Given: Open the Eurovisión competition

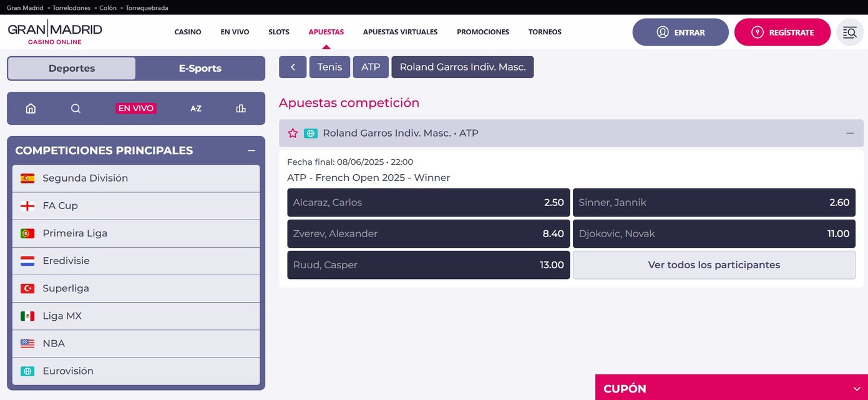Looking at the screenshot, I should (136, 371).
